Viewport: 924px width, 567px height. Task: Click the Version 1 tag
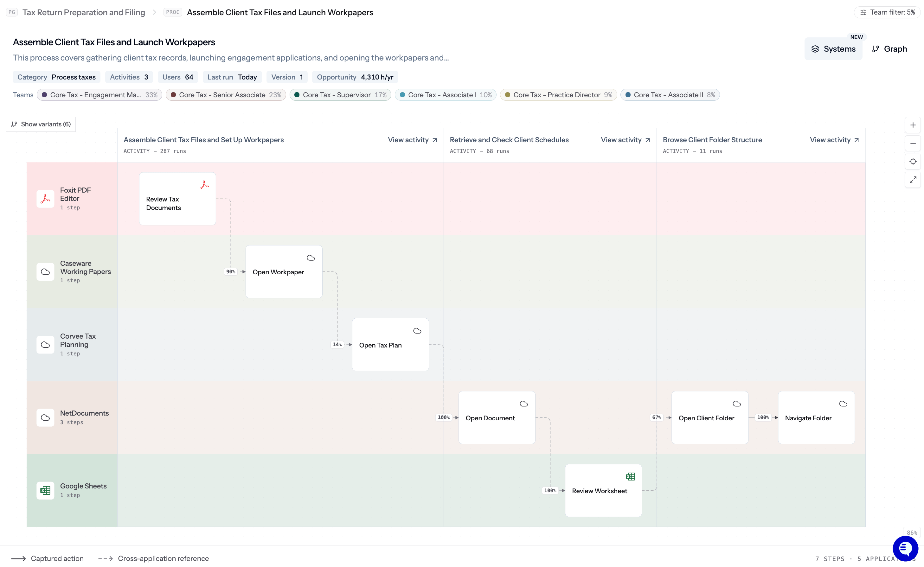[x=287, y=77]
